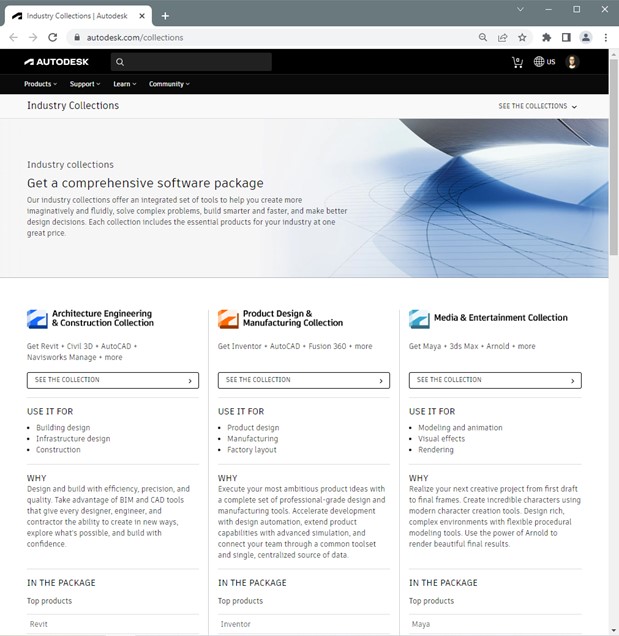The image size is (619, 636).
Task: Click the Media & Entertainment collection icon
Action: (x=419, y=319)
